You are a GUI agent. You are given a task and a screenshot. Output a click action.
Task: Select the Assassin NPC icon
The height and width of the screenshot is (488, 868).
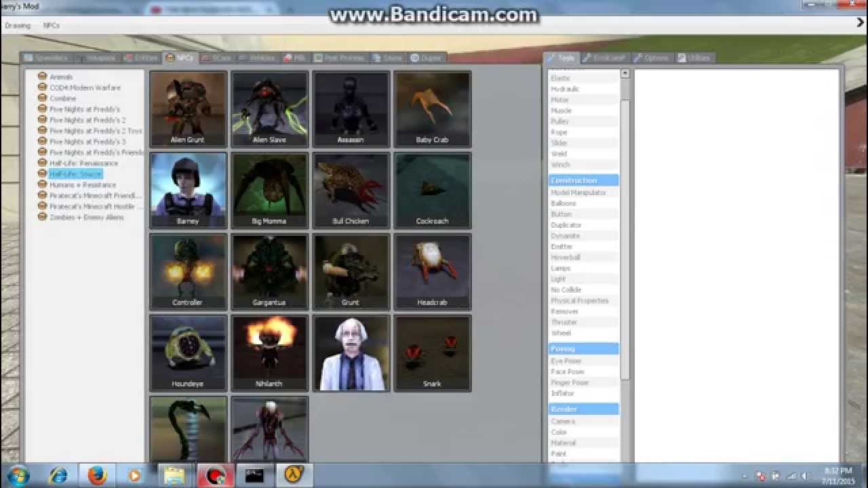click(x=351, y=109)
